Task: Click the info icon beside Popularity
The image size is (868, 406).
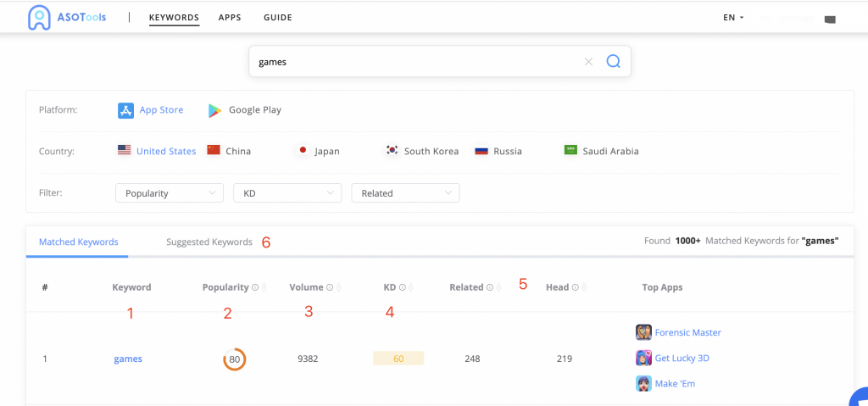Action: click(x=255, y=287)
